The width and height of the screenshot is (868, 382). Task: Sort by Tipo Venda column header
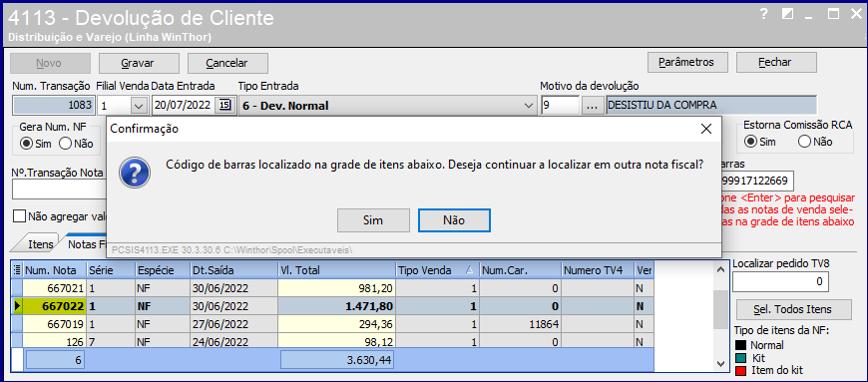[x=437, y=270]
